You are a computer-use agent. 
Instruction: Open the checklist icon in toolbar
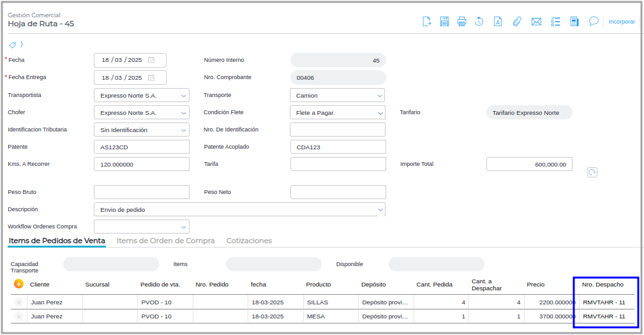pos(555,22)
